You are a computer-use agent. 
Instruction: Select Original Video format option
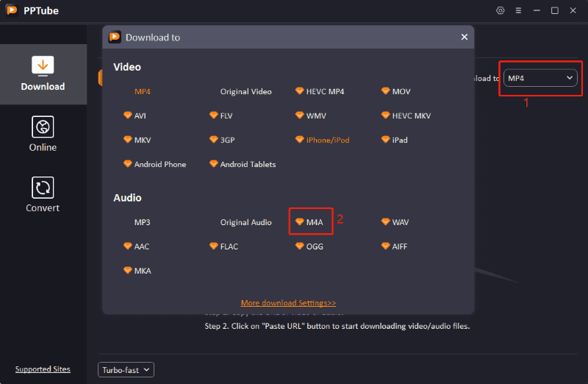coord(245,91)
